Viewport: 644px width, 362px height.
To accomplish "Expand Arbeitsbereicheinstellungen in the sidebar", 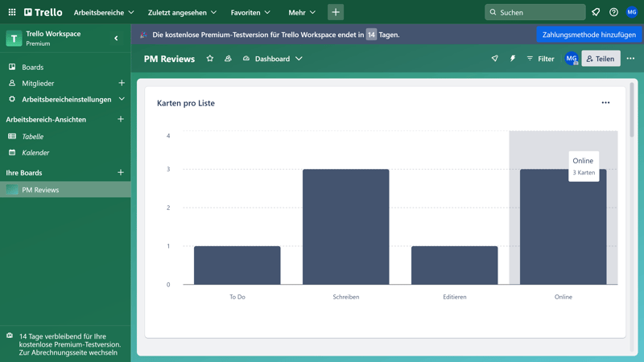I will click(x=122, y=99).
